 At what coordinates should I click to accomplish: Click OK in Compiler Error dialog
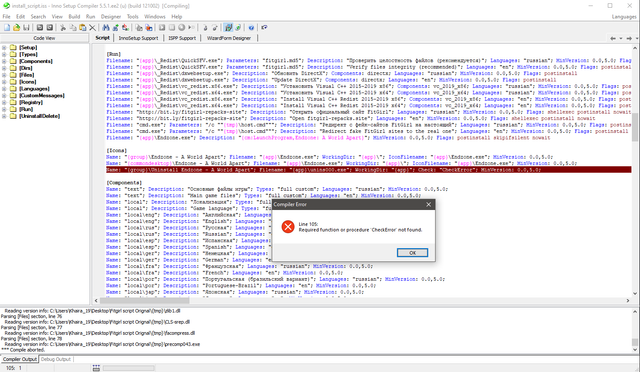(412, 253)
